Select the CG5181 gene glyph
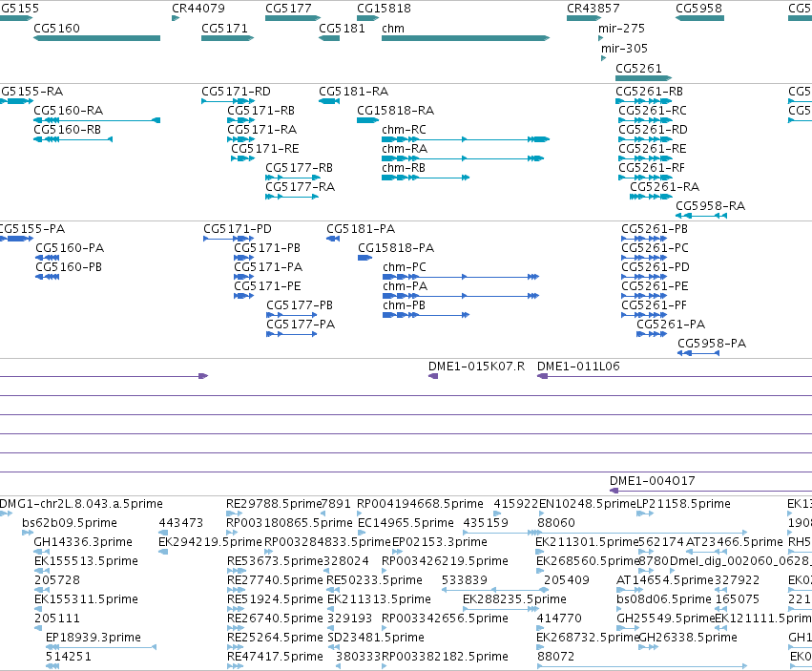Image resolution: width=812 pixels, height=671 pixels. coord(329,38)
